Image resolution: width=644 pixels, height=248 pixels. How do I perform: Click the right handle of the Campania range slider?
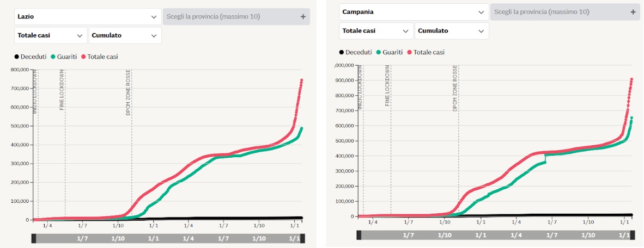(x=632, y=235)
